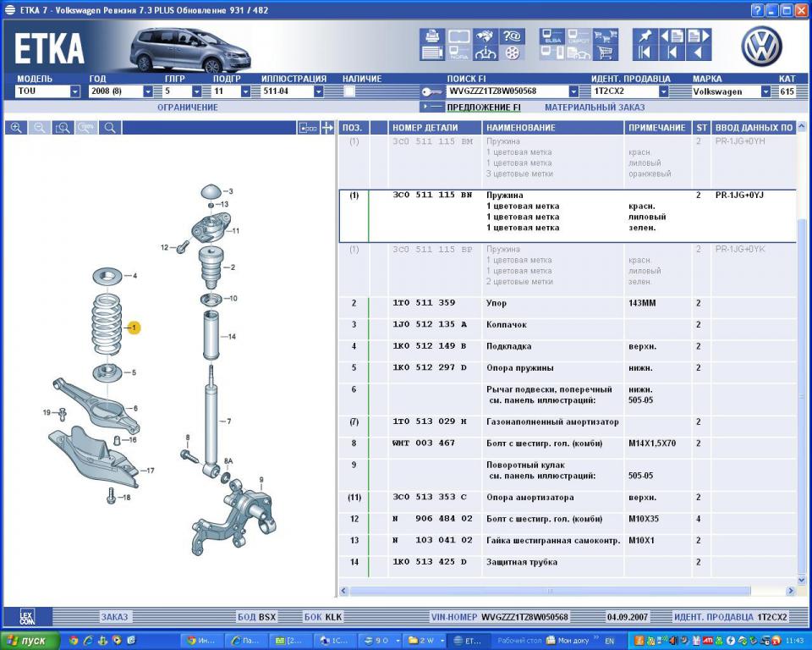Click the НОМЕР ДЕТАЛИ column header
Viewport: 812px width, 650px height.
[x=435, y=128]
